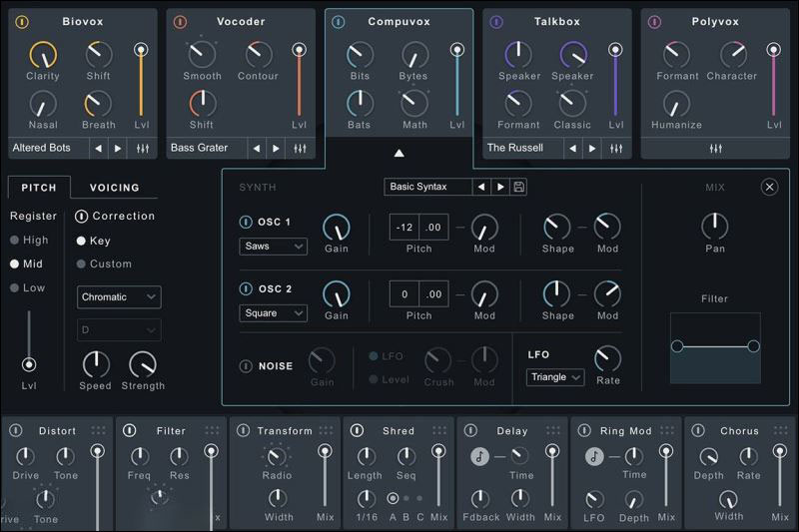Select the High register radio option
The width and height of the screenshot is (799, 532).
[x=16, y=240]
